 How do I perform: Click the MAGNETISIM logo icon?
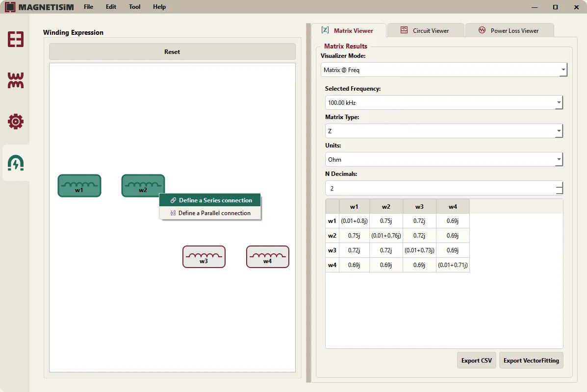tap(10, 7)
